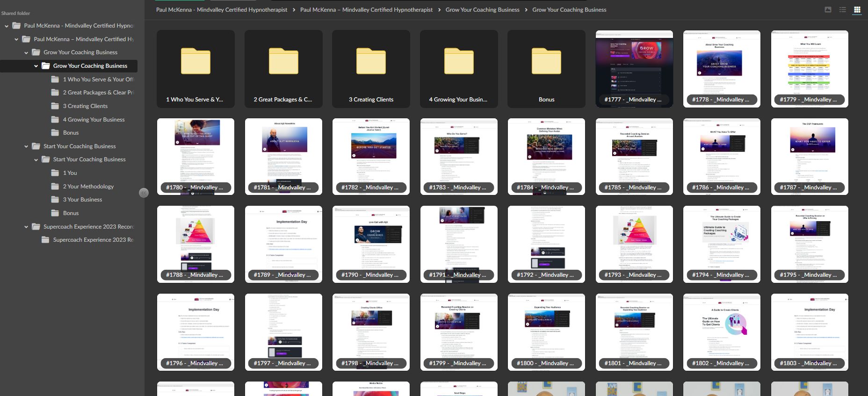This screenshot has width=868, height=396.
Task: Open thumbnail '#1798 - _Mindvalley'
Action: click(x=371, y=332)
